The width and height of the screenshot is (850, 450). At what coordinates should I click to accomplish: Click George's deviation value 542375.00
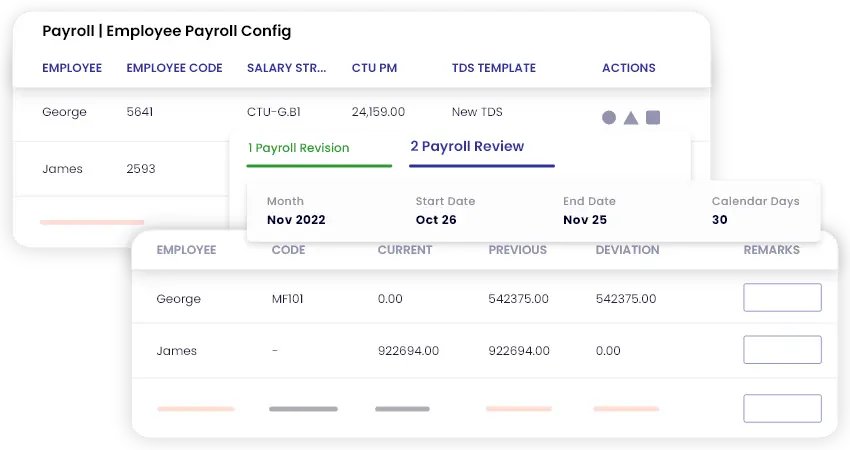coord(626,299)
